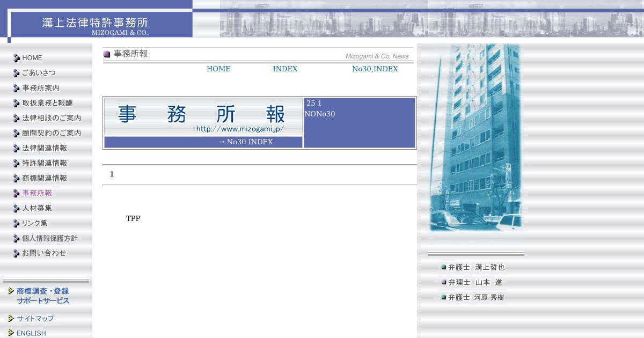Click bullet icon beside 個人情報保護方針
The height and width of the screenshot is (338, 644).
(x=17, y=238)
